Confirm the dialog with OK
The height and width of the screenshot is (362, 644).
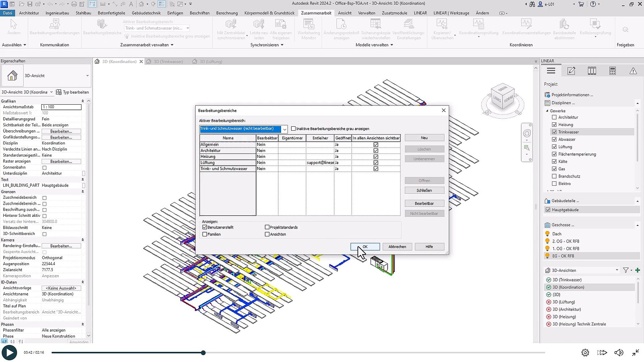click(x=365, y=247)
